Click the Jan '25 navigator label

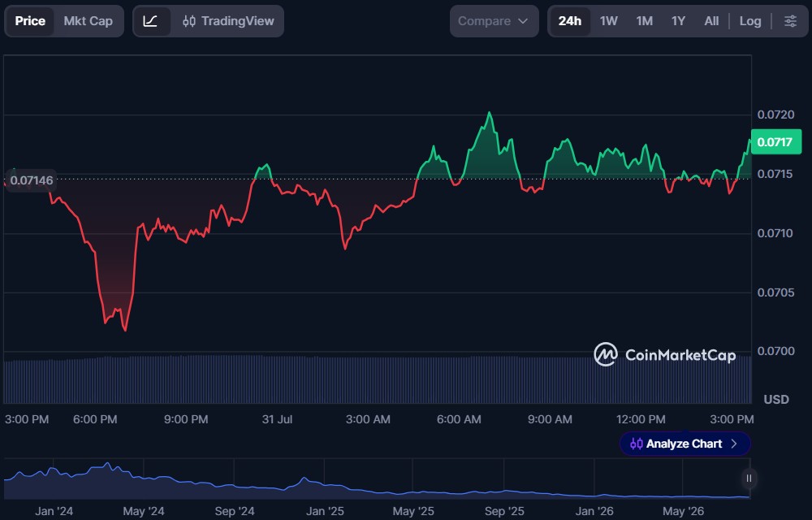point(325,511)
